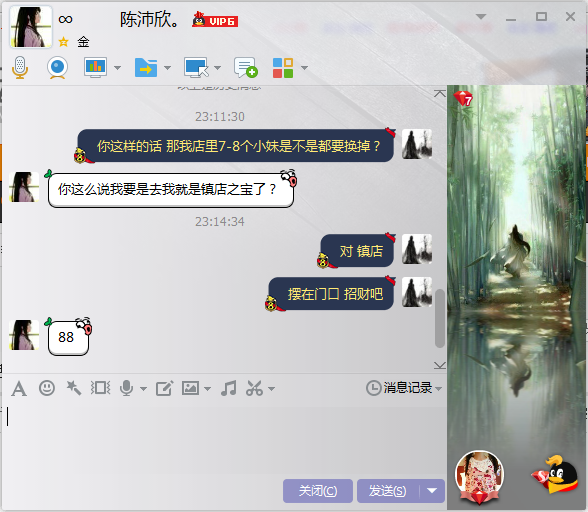Click message bubble '88'
588x512 pixels.
68,337
